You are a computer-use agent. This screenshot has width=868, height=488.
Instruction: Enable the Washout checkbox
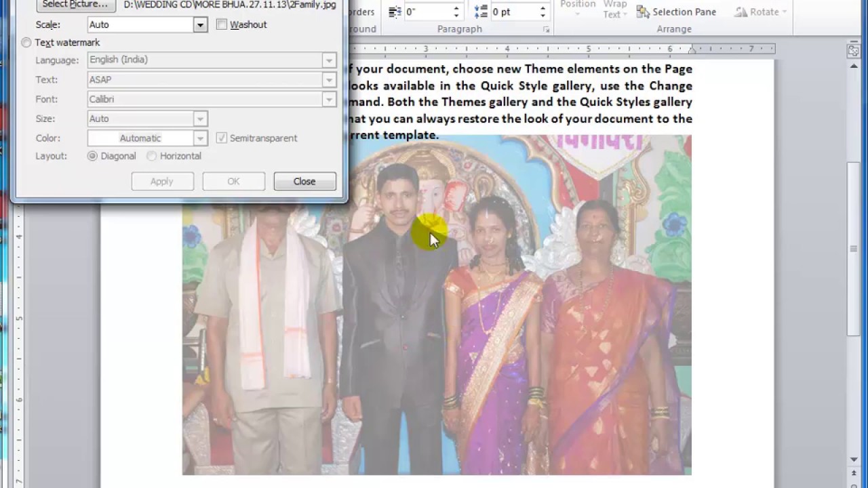pyautogui.click(x=222, y=24)
